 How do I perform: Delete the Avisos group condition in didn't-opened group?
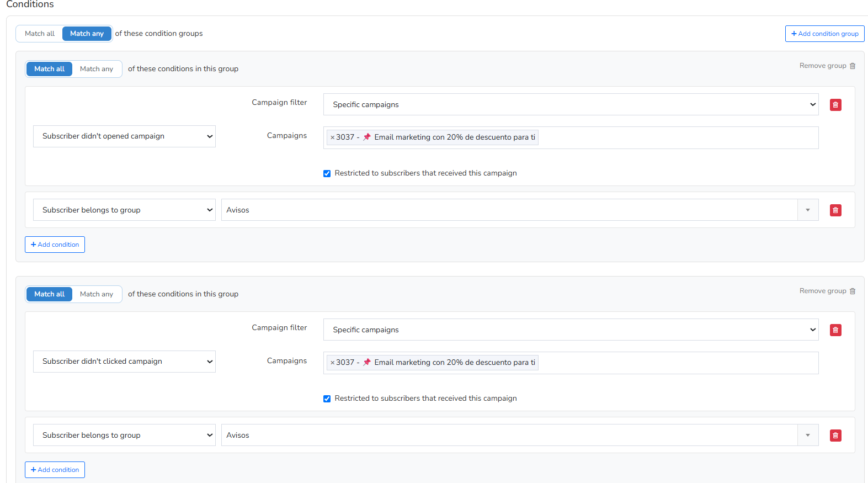point(835,210)
